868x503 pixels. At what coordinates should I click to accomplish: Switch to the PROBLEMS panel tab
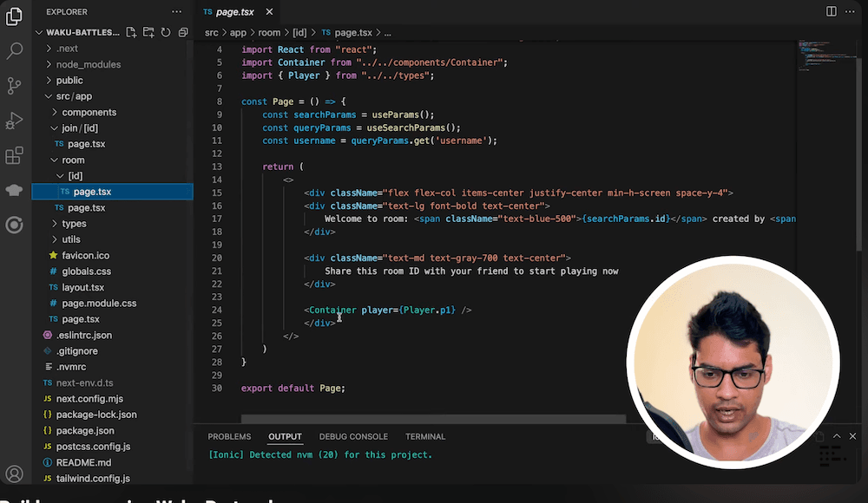coord(229,436)
